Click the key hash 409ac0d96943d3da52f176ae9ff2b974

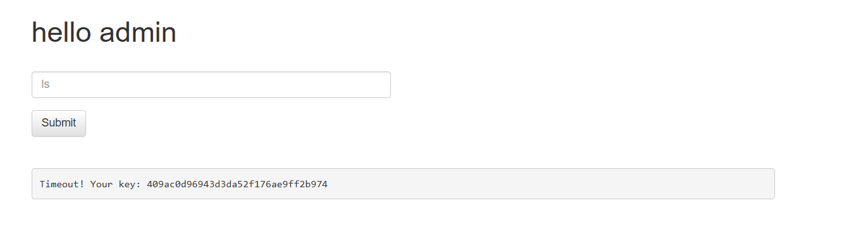pyautogui.click(x=237, y=185)
